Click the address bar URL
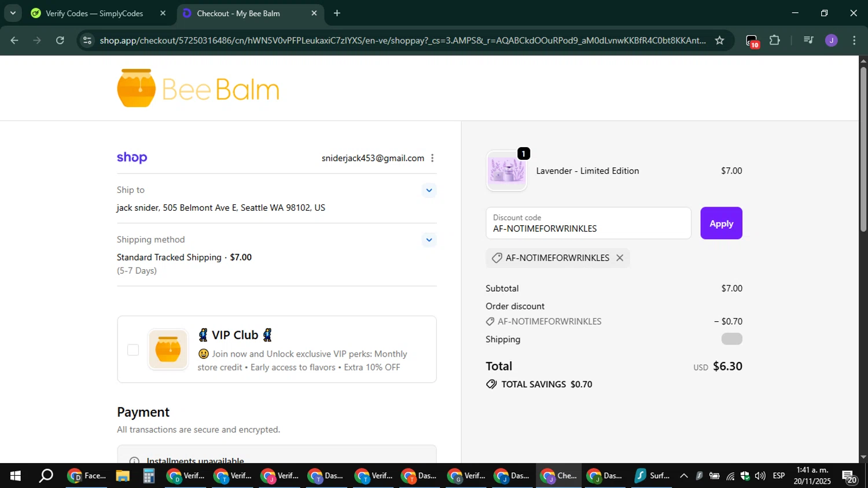This screenshot has height=488, width=868. [x=403, y=41]
